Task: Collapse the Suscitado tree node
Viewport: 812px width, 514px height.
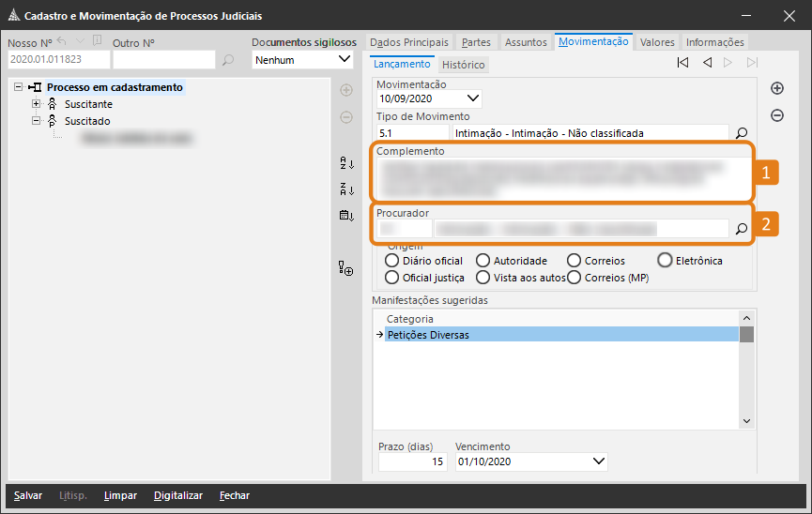Action: point(37,121)
